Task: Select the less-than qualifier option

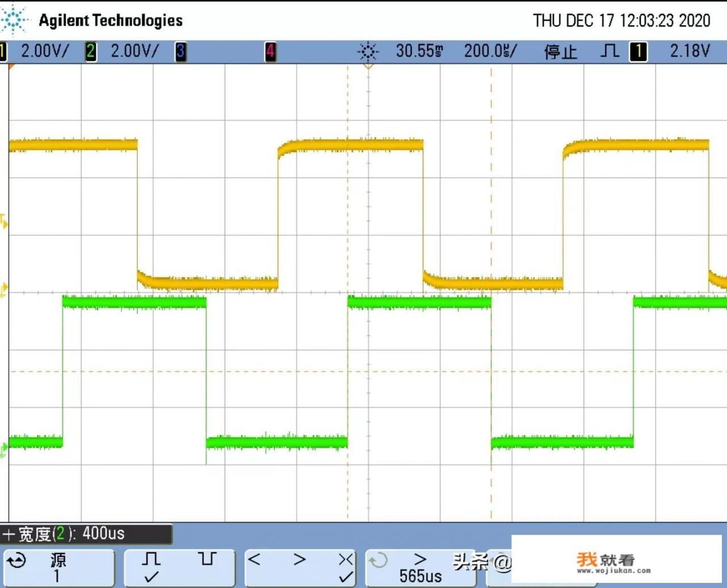Action: 254,560
